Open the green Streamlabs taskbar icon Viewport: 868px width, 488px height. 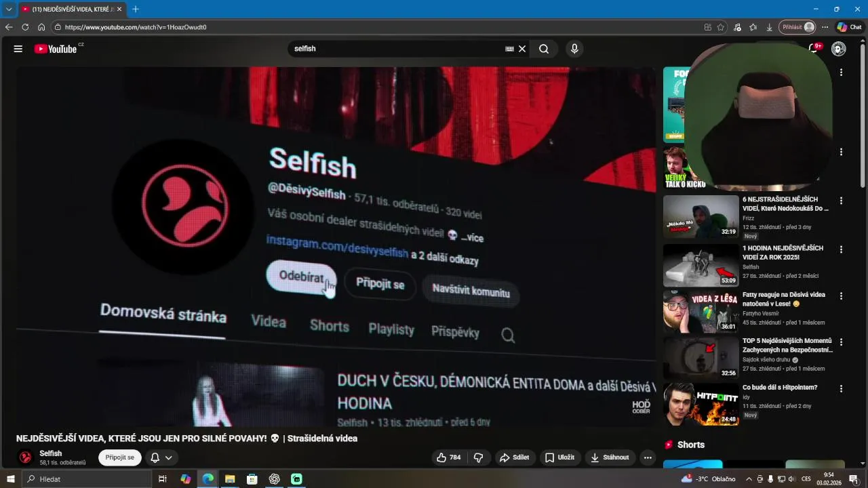coord(296,479)
